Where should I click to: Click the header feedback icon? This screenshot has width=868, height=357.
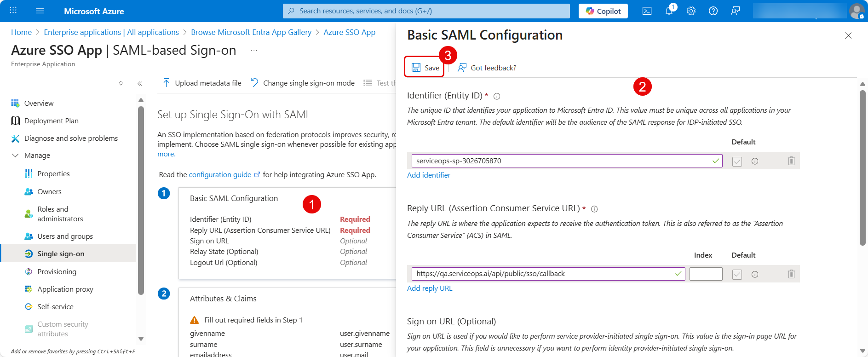coord(735,11)
